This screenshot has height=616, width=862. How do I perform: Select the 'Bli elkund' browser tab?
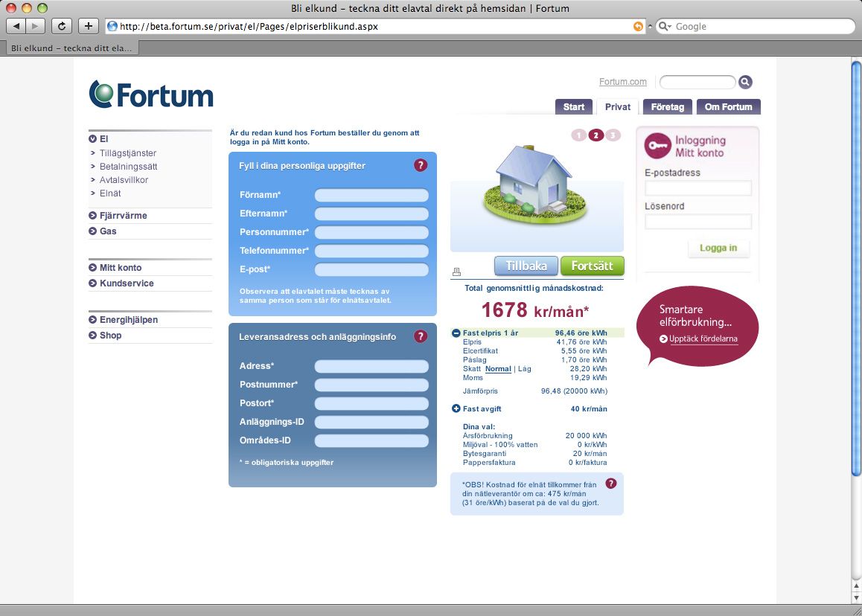(71, 48)
